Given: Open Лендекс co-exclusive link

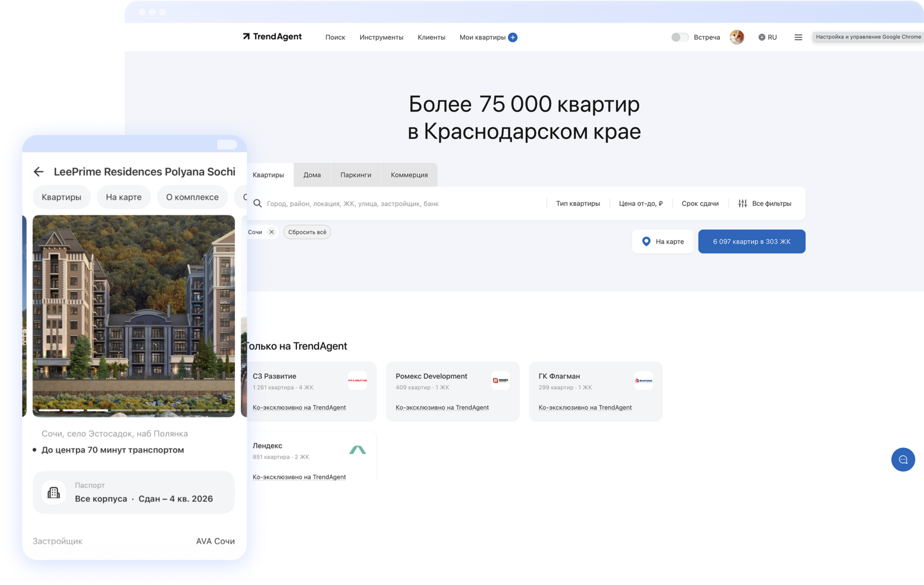Looking at the screenshot, I should tap(299, 477).
